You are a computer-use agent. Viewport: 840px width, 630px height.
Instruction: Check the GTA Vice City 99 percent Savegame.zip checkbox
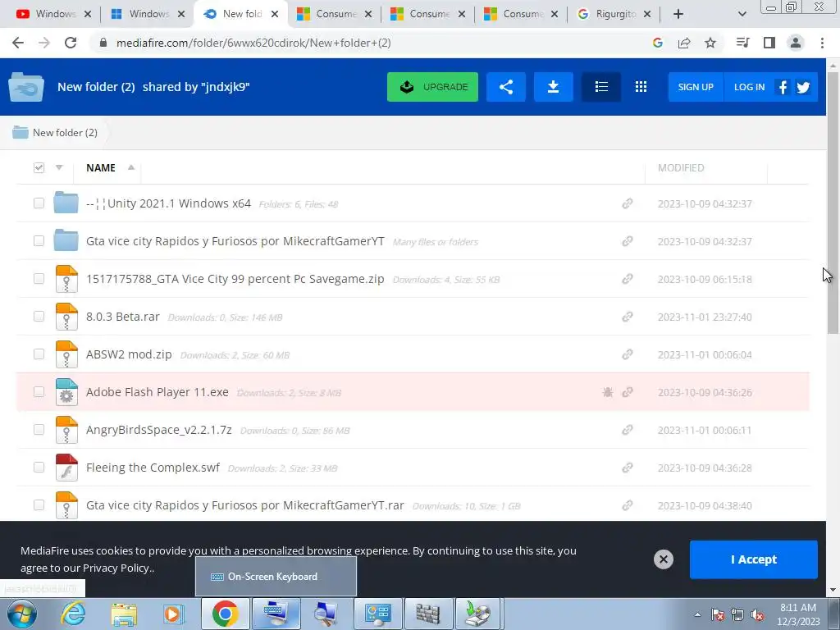pyautogui.click(x=39, y=279)
